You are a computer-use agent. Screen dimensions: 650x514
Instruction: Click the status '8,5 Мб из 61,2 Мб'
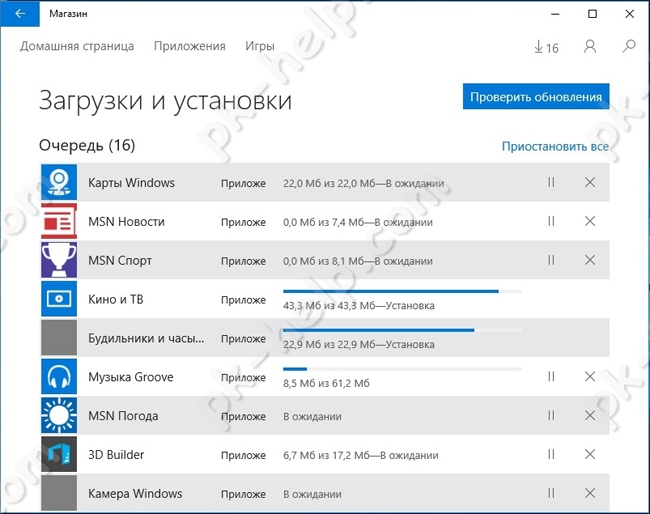pos(326,383)
